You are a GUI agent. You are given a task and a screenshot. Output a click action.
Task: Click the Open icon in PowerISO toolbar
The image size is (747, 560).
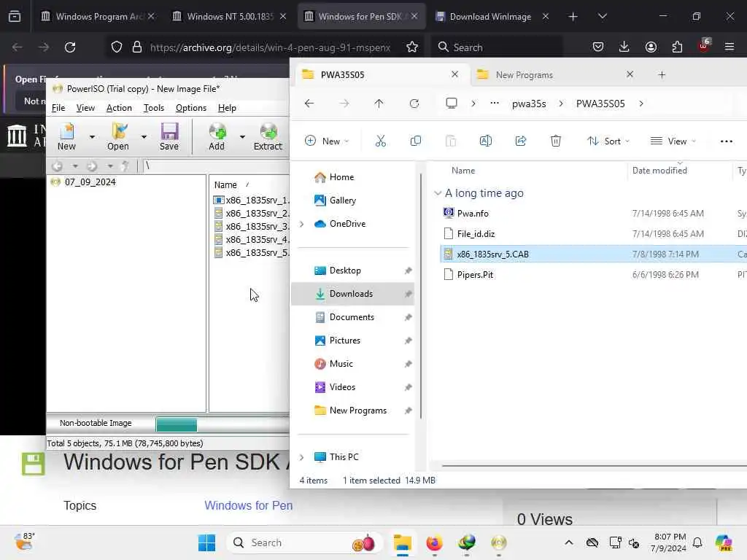[x=118, y=136]
